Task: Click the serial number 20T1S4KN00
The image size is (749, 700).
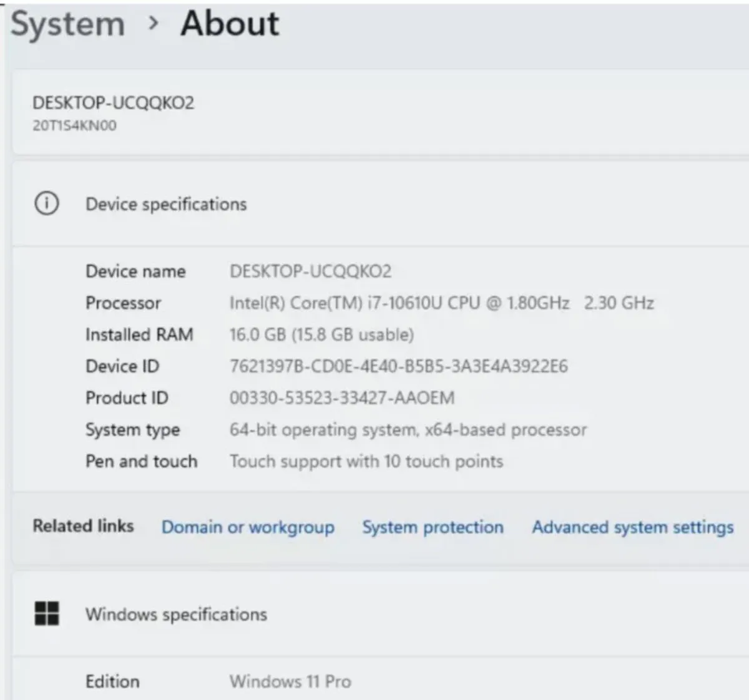Action: (x=73, y=125)
